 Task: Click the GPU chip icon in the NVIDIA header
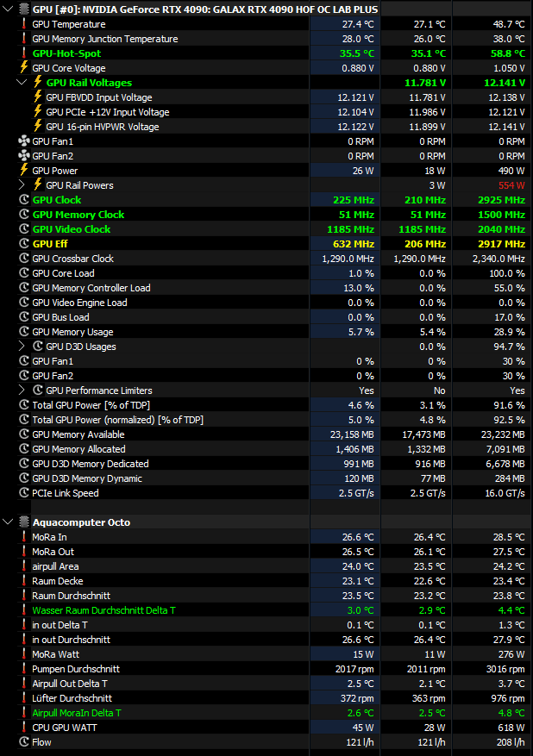pyautogui.click(x=23, y=9)
